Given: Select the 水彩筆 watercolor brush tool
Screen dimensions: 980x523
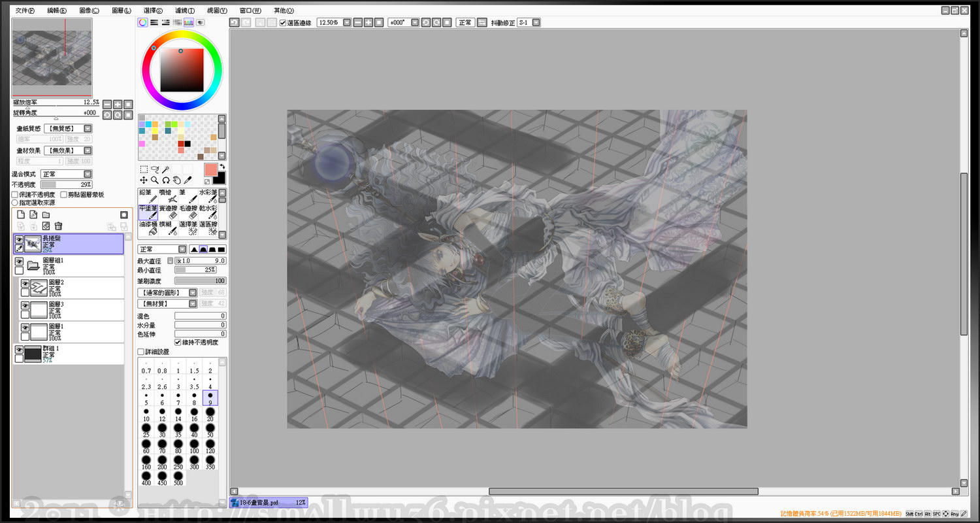Looking at the screenshot, I should click(x=208, y=196).
